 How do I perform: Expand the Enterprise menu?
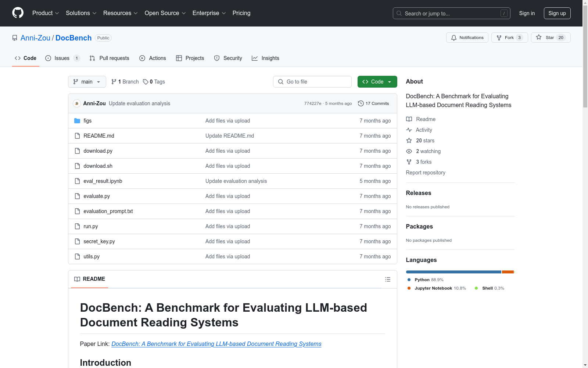point(209,13)
